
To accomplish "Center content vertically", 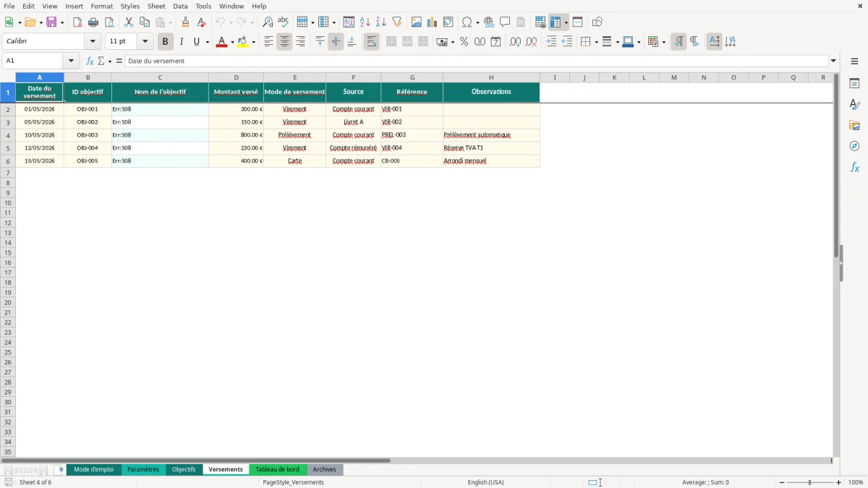I will coord(336,42).
